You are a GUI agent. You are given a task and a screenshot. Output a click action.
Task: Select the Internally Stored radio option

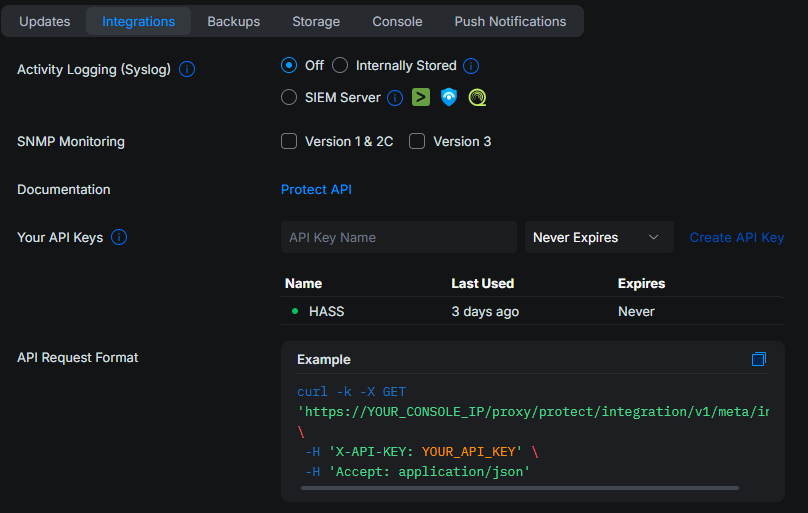click(x=340, y=66)
